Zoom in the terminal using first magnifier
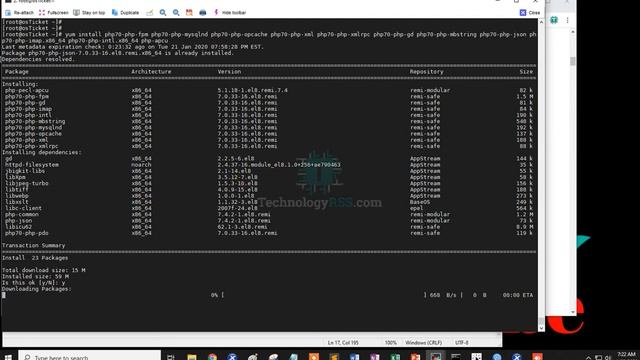Image resolution: width=640 pixels, height=360 pixels. [163, 13]
